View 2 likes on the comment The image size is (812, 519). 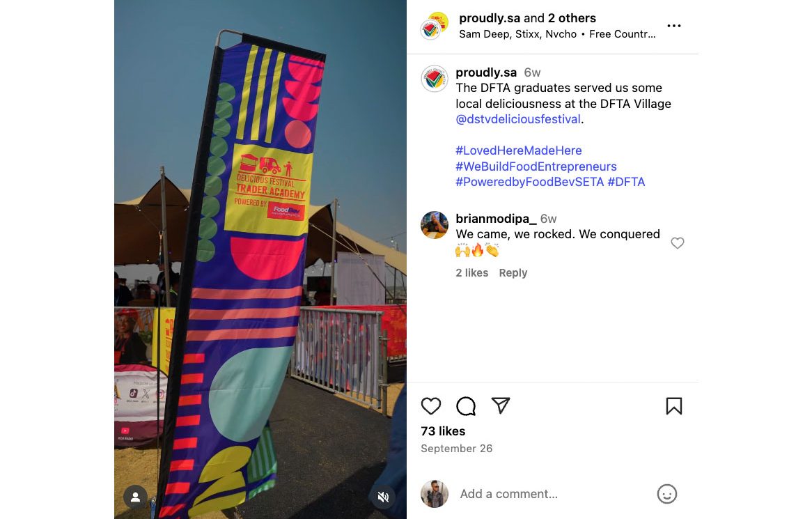click(x=471, y=273)
